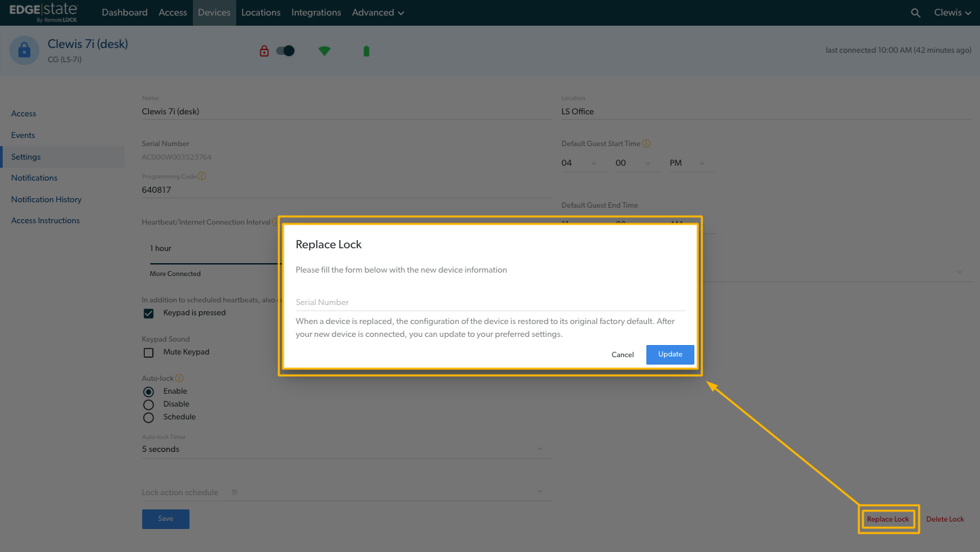This screenshot has height=552, width=980.
Task: Open the start time minutes dropdown
Action: (x=638, y=163)
